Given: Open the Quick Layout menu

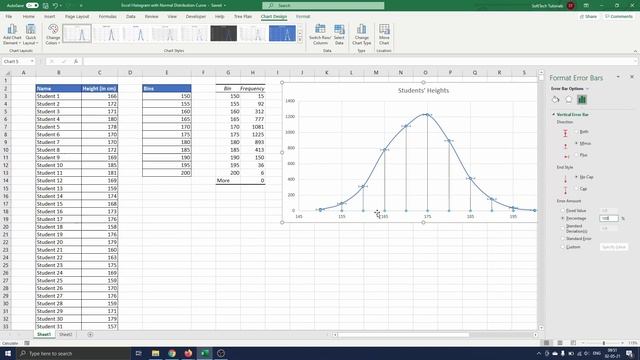Looking at the screenshot, I should tap(30, 34).
